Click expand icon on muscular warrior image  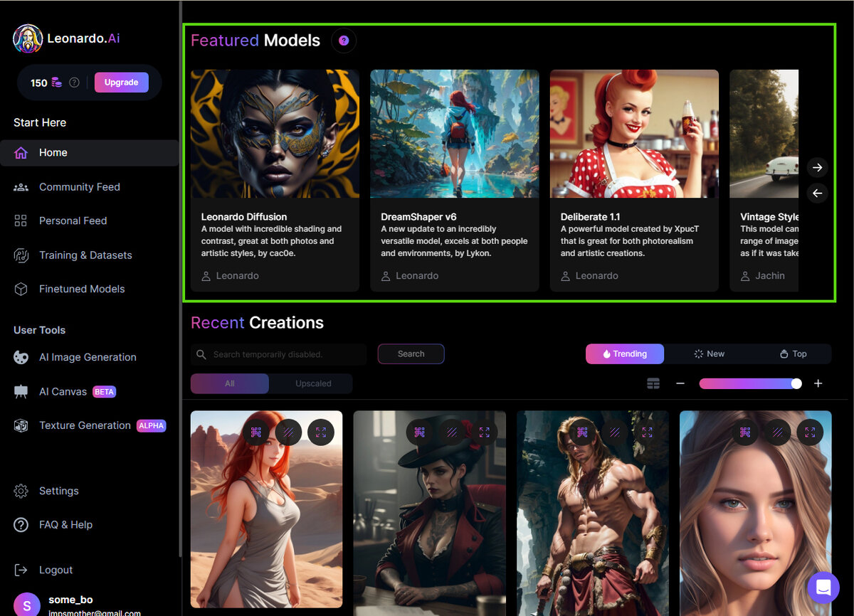point(647,432)
